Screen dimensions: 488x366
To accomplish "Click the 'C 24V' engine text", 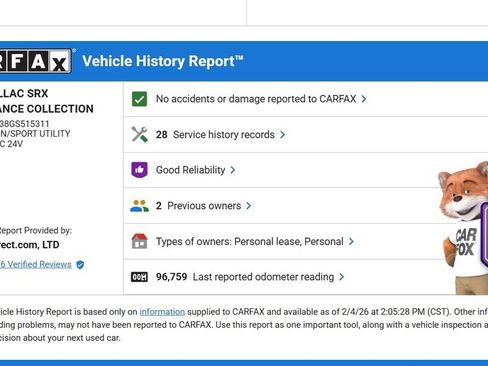I will click(11, 144).
